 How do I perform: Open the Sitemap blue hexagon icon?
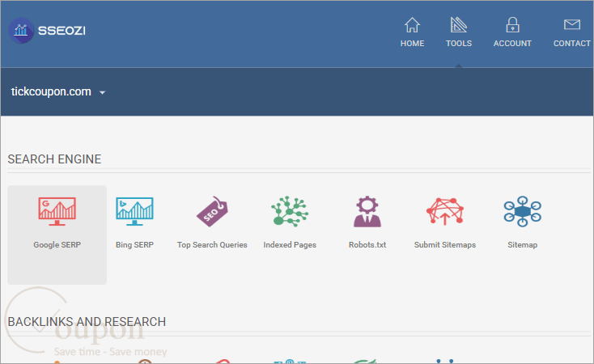[523, 211]
